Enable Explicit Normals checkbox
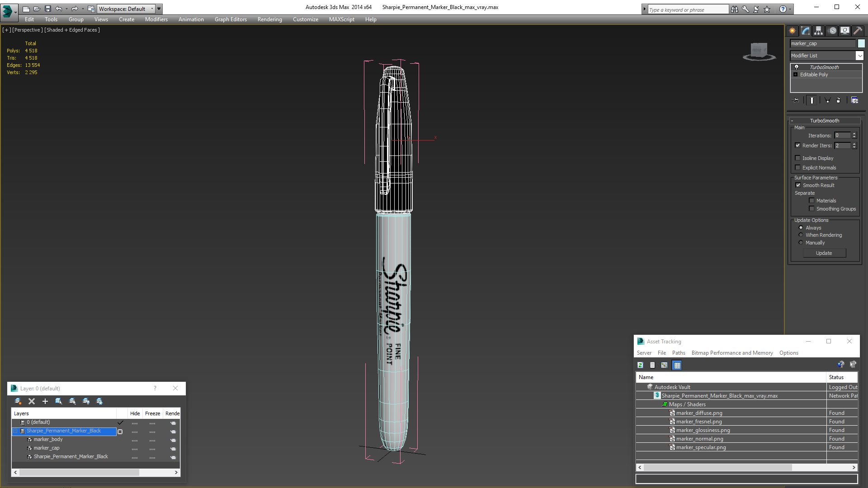The height and width of the screenshot is (488, 868). pyautogui.click(x=797, y=168)
